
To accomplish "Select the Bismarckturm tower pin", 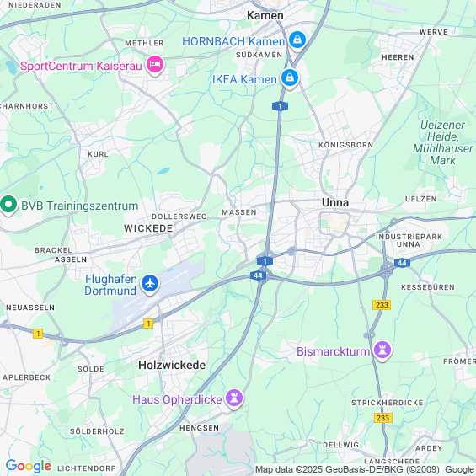I will 382,350.
